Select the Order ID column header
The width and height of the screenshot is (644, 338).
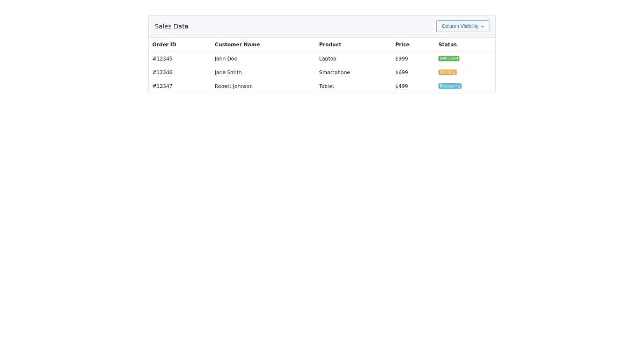(164, 45)
